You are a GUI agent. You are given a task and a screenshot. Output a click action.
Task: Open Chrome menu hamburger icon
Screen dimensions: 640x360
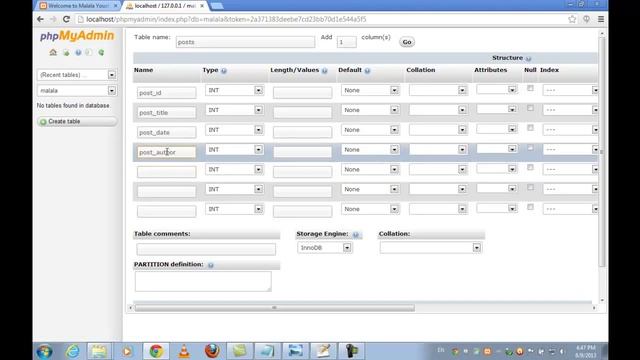[x=601, y=19]
